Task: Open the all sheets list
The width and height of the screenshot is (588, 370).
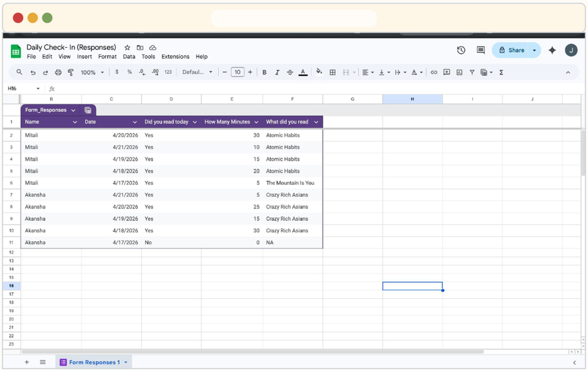Action: pos(42,362)
